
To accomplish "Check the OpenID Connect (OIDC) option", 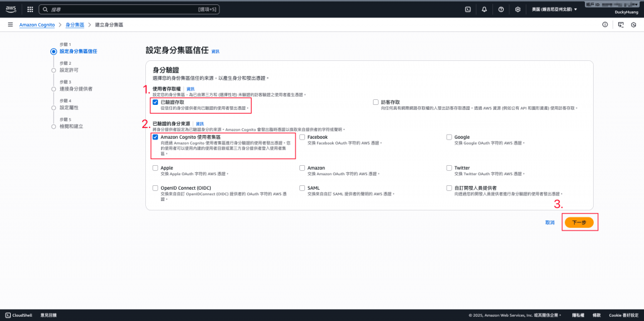I will pos(155,188).
